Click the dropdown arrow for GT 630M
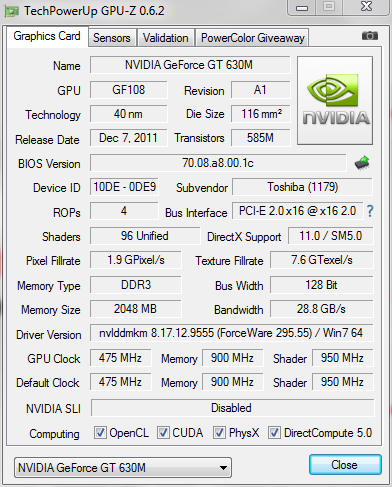 coord(223,468)
